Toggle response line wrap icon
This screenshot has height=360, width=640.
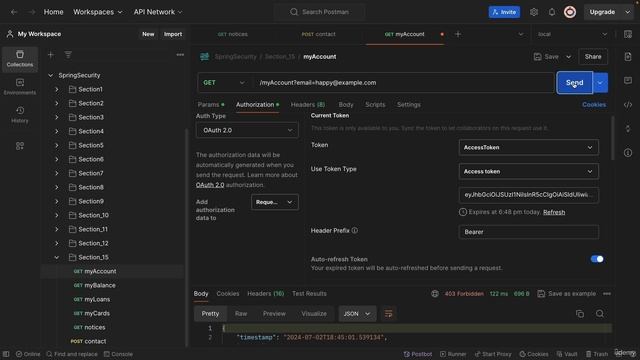pyautogui.click(x=388, y=313)
